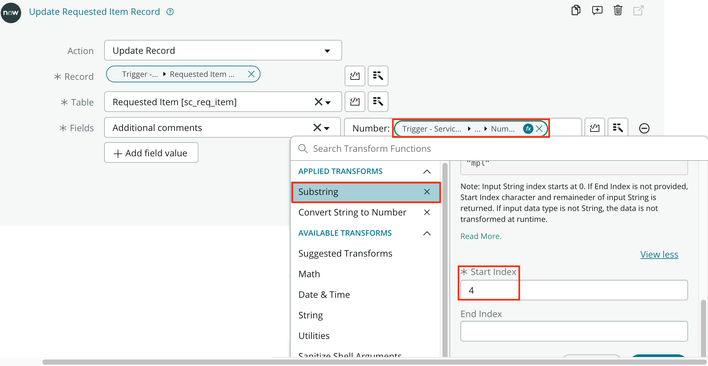
Task: Open the script editor for Fields row
Action: pos(595,128)
